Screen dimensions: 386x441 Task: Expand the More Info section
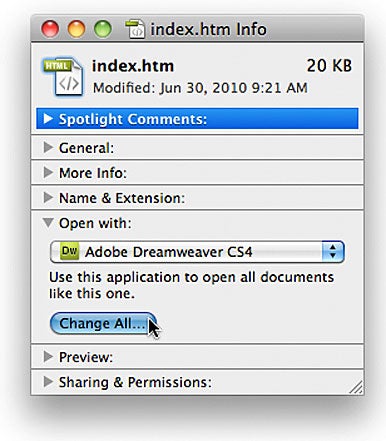48,172
